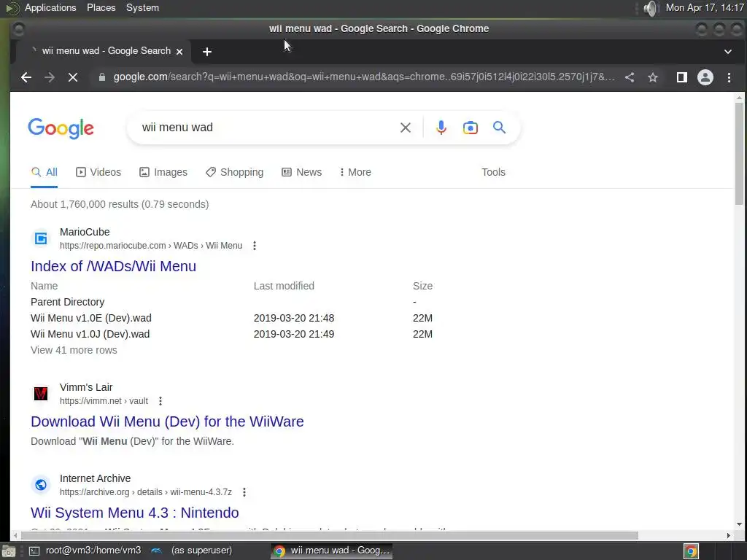Bookmark this tab with the star icon
The width and height of the screenshot is (747, 560).
pyautogui.click(x=653, y=77)
